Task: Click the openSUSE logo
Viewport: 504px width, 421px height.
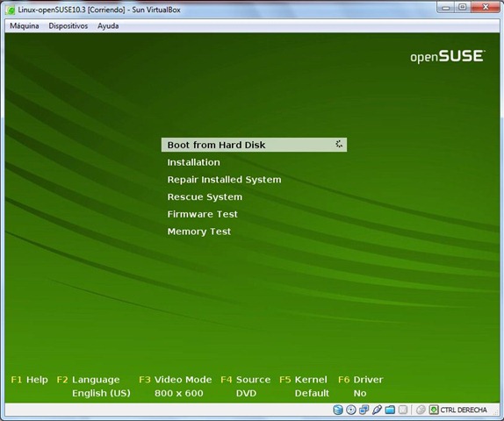Action: 448,56
